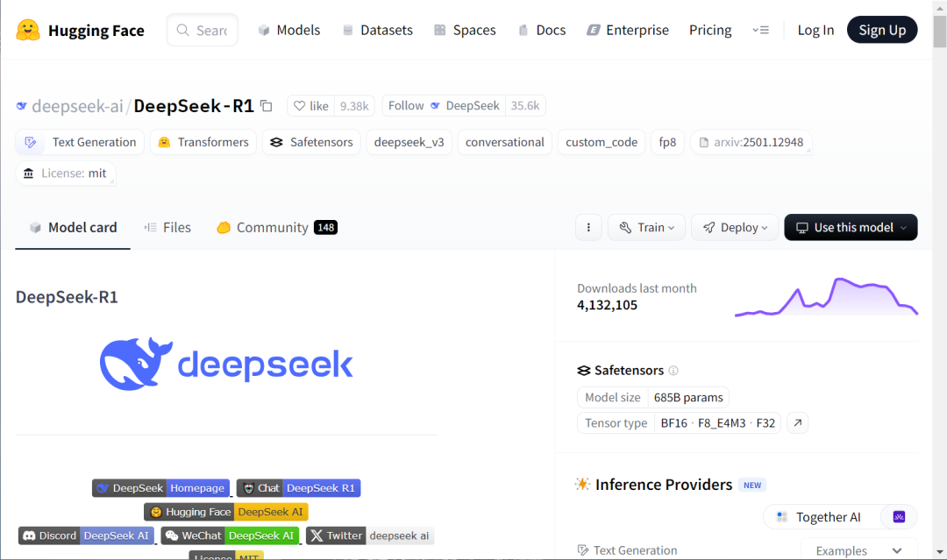Focus the site search field
This screenshot has height=560, width=947.
[x=203, y=30]
